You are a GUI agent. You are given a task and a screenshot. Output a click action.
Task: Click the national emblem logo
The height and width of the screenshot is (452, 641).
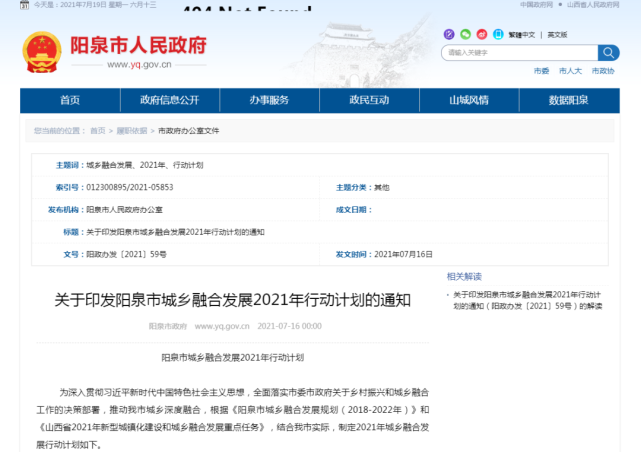[x=42, y=52]
